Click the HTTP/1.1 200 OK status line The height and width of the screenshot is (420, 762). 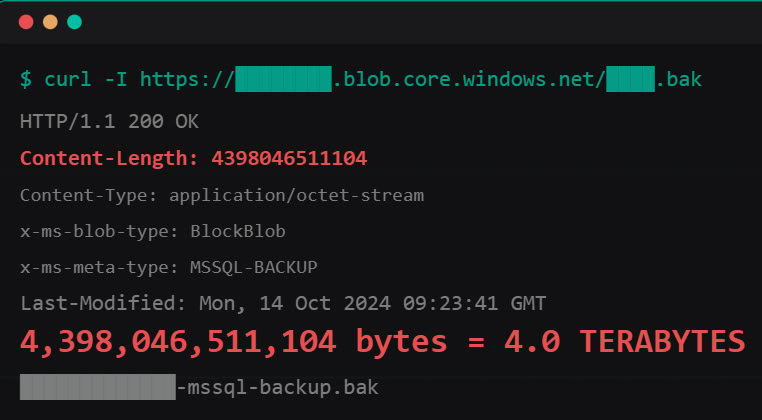[x=109, y=122]
